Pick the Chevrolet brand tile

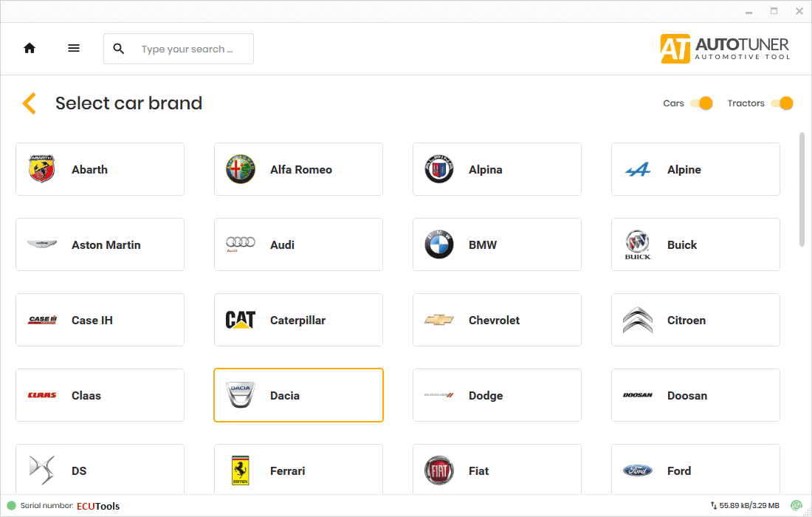(497, 320)
